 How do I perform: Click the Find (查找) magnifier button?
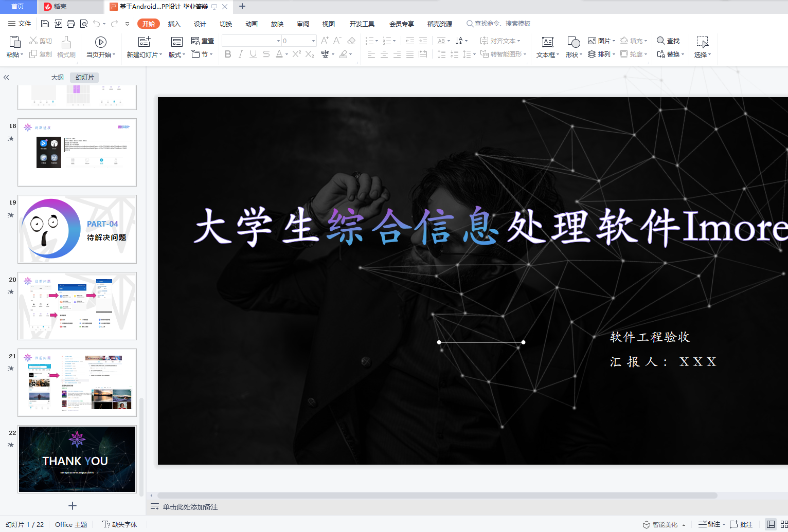(x=668, y=41)
